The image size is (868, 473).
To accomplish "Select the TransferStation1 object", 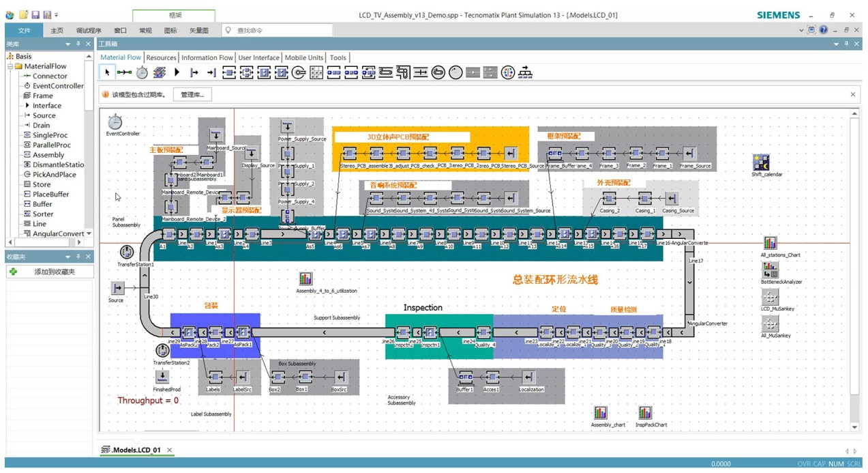I will [x=126, y=252].
